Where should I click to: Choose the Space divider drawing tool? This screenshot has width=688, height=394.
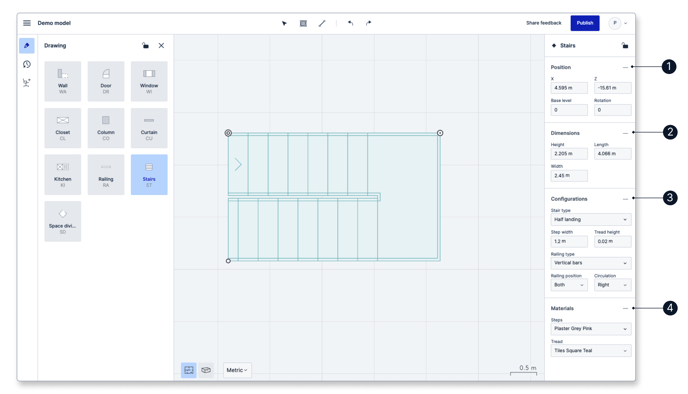(63, 221)
